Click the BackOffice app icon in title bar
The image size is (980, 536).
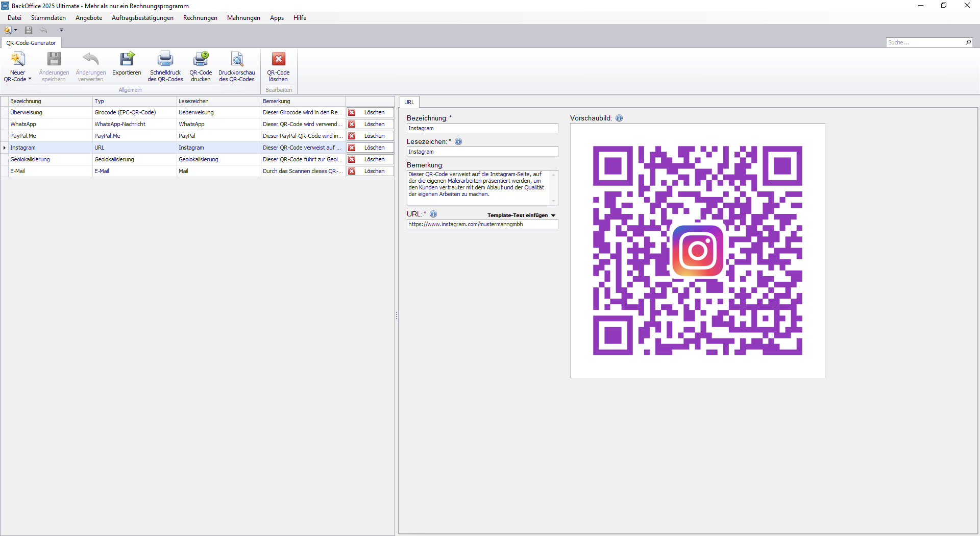pos(5,6)
